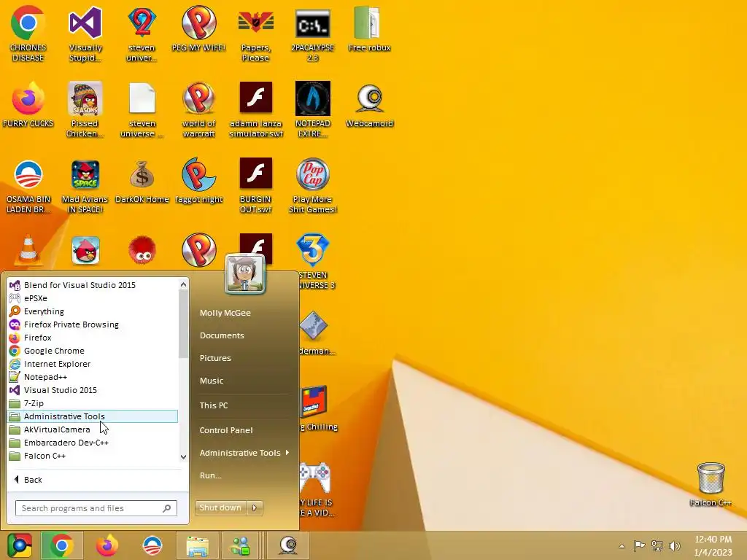Open Google Chrome from the taskbar
The image size is (747, 560).
coord(61,545)
